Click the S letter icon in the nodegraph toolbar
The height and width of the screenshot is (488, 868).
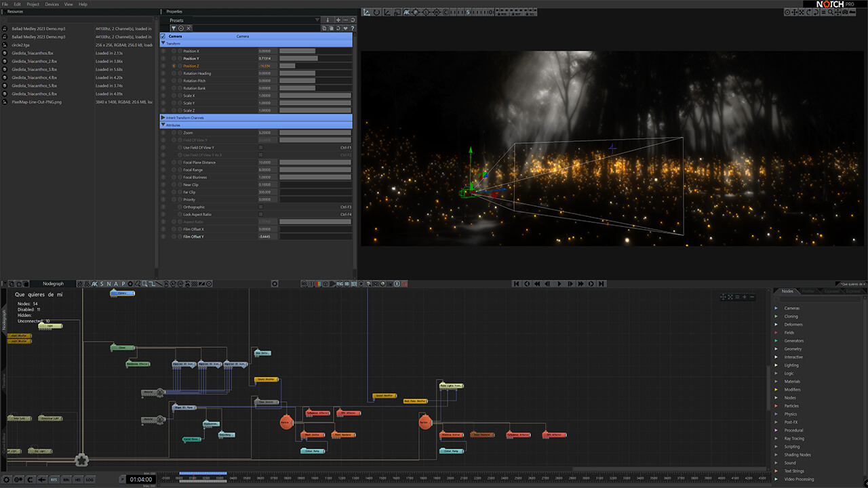point(102,284)
